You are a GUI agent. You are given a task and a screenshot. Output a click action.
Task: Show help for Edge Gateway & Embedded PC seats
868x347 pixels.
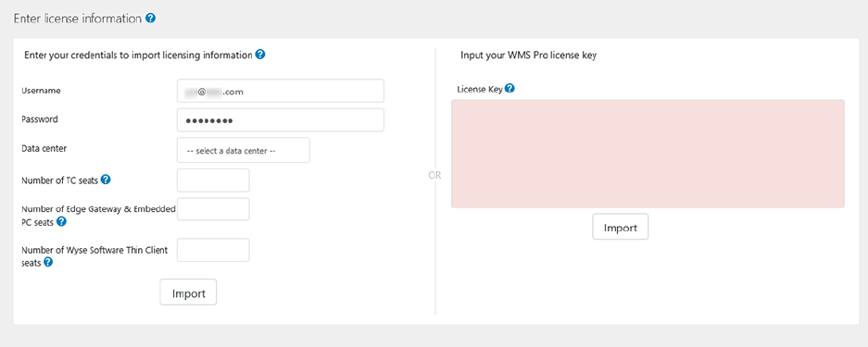tap(61, 221)
